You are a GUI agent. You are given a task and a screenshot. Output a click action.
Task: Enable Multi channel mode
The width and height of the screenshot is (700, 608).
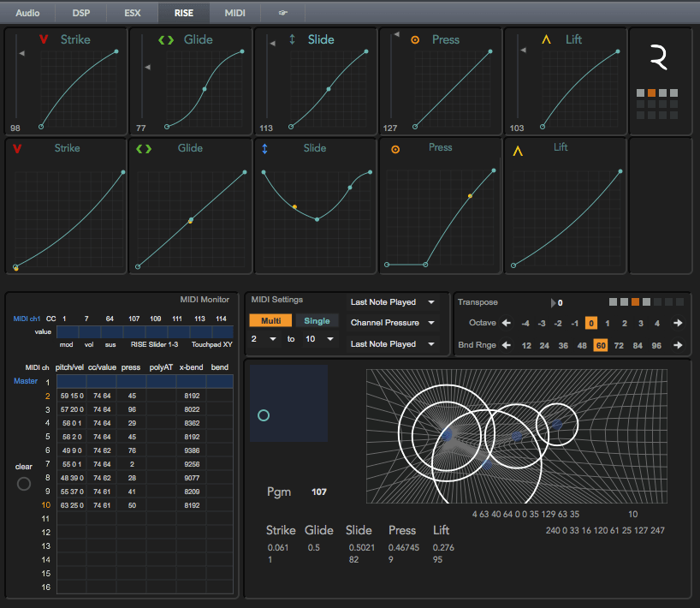270,320
